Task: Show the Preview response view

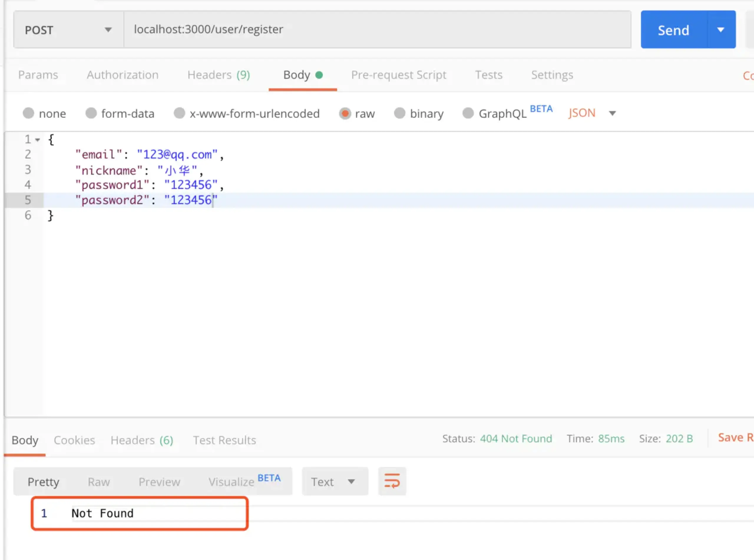Action: coord(159,482)
